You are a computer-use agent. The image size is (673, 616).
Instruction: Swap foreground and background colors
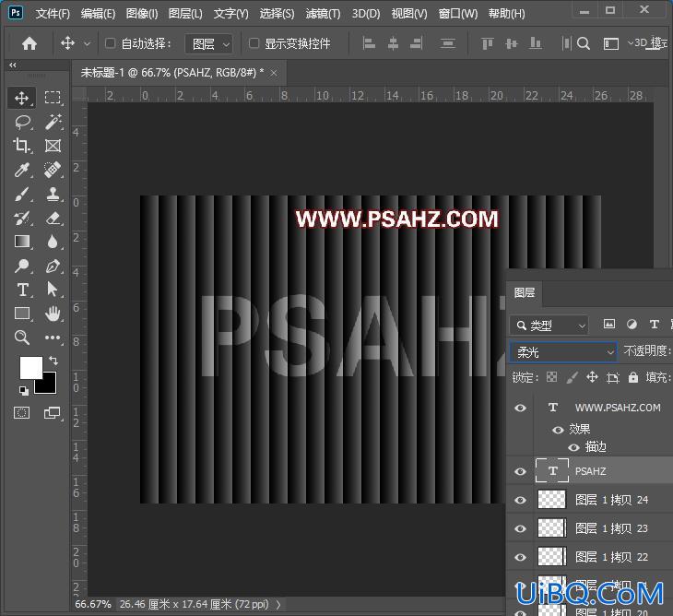(x=53, y=361)
